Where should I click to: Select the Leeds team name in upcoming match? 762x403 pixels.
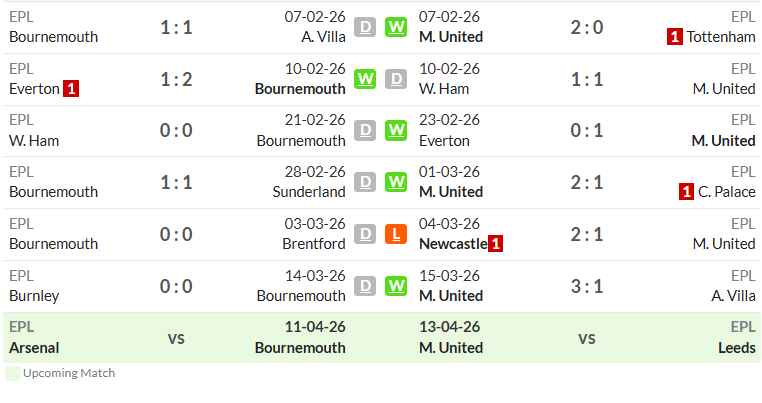pos(737,348)
